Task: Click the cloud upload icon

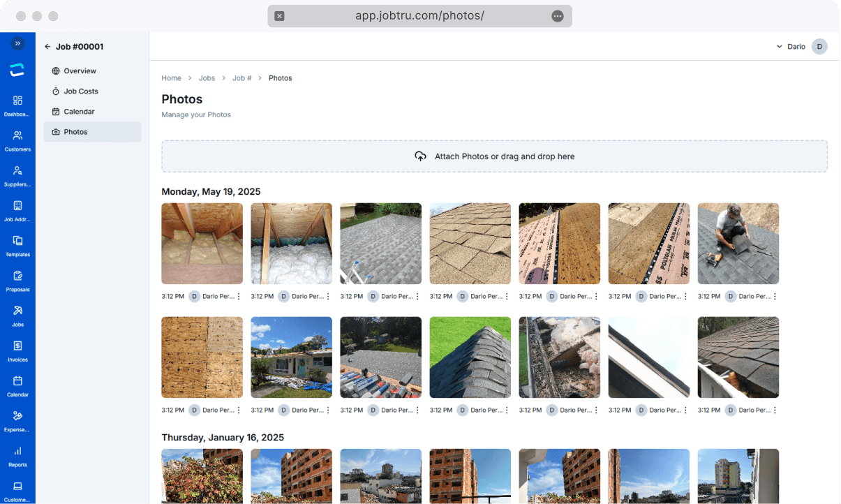Action: point(420,156)
